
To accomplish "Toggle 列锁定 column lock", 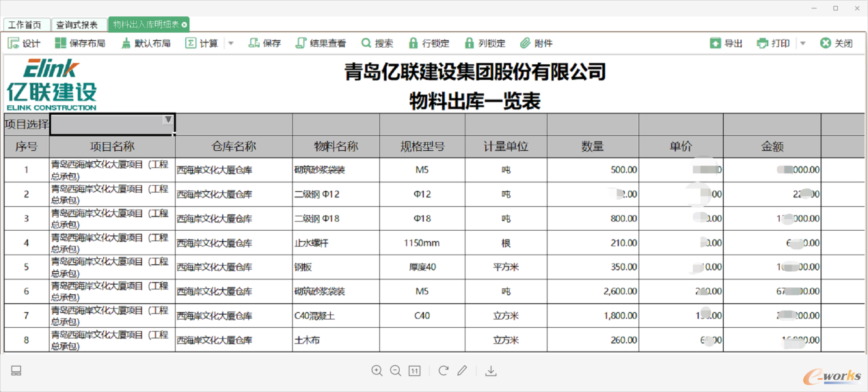I will (x=485, y=43).
